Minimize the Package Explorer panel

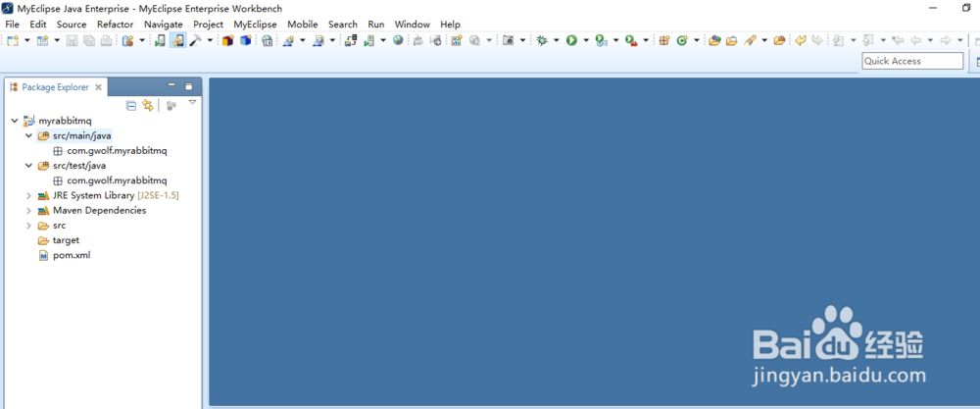point(171,85)
